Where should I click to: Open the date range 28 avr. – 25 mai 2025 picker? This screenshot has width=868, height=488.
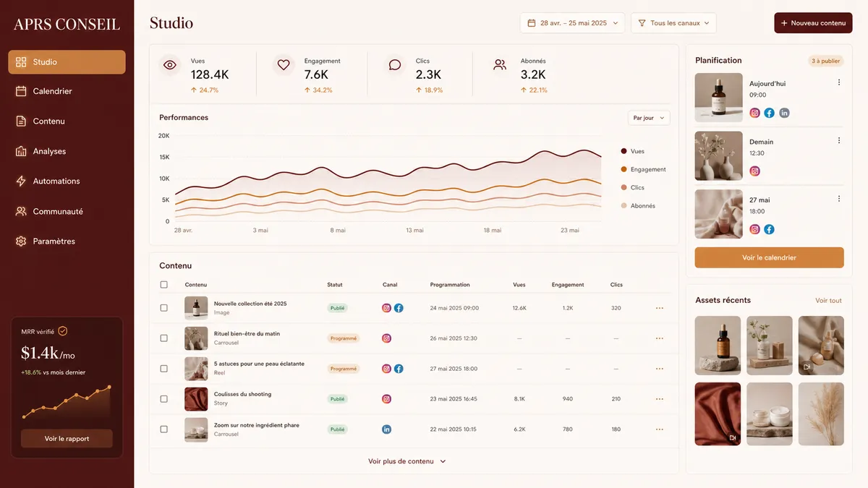coord(572,23)
